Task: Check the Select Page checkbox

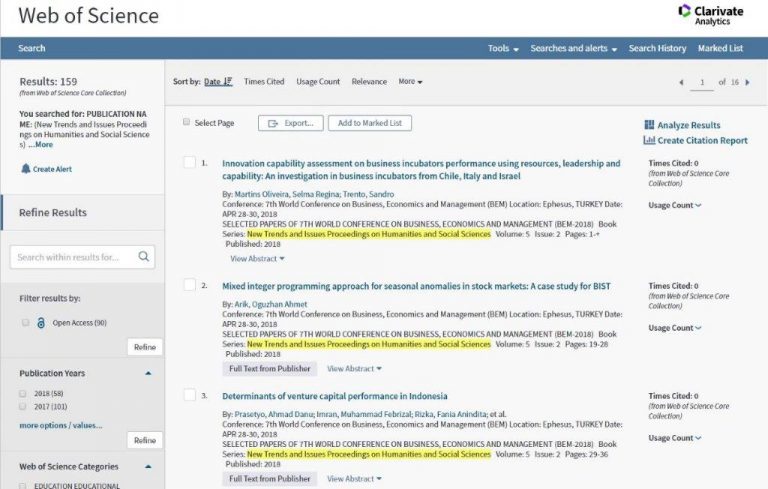Action: click(186, 123)
